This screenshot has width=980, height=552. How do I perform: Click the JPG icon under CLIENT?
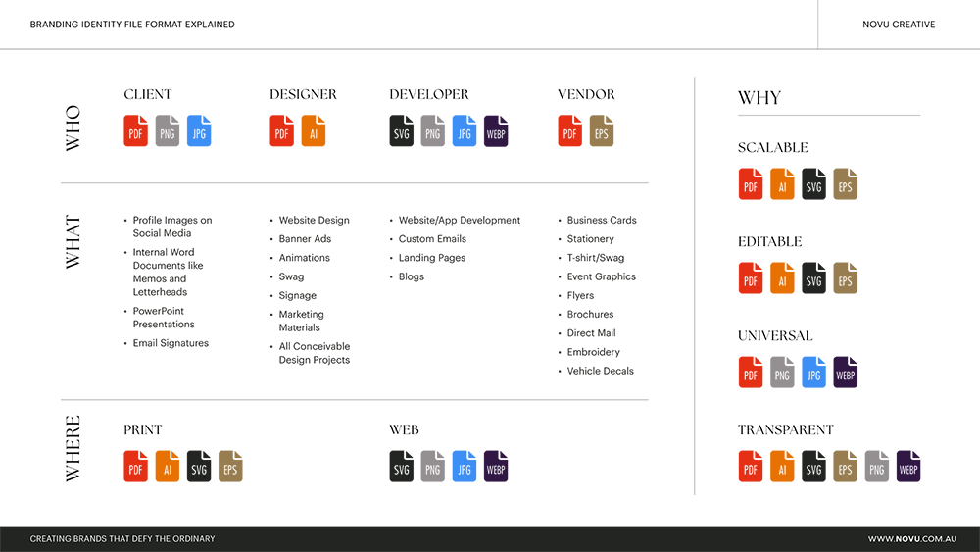coord(199,130)
